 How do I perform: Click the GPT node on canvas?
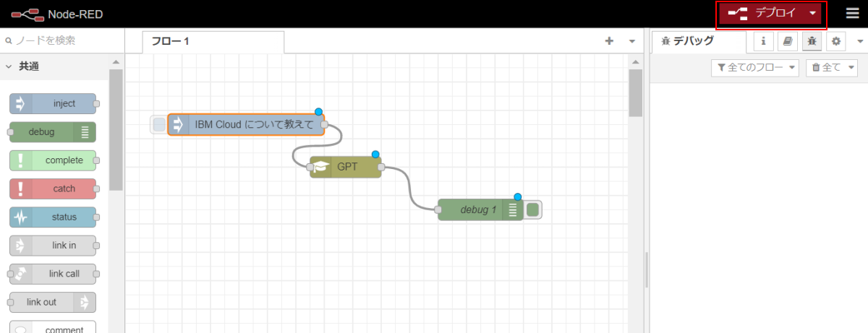[x=346, y=167]
